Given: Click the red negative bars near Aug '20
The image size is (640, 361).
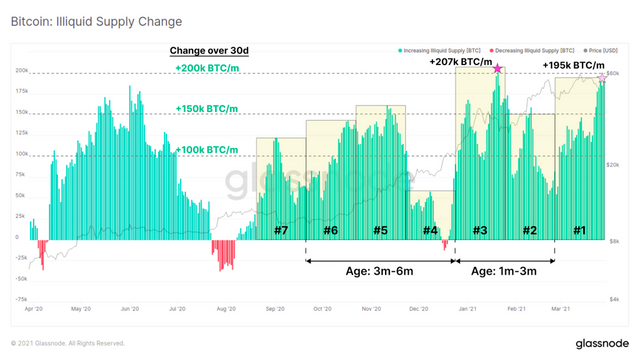Looking at the screenshot, I should tap(223, 254).
